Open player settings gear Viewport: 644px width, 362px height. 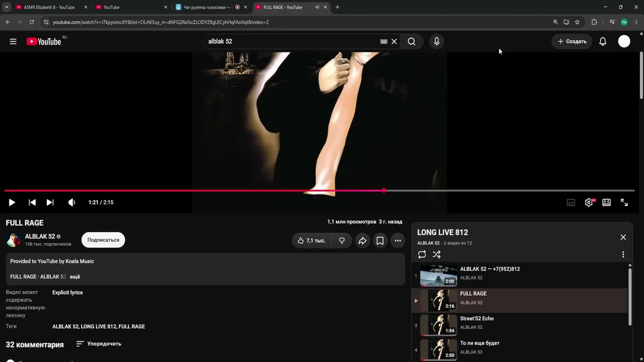pyautogui.click(x=589, y=202)
